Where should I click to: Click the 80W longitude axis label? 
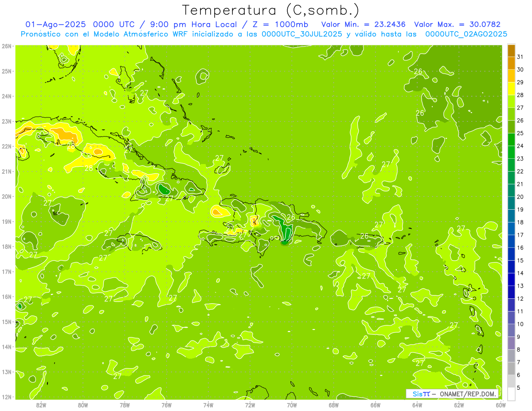[x=83, y=405]
